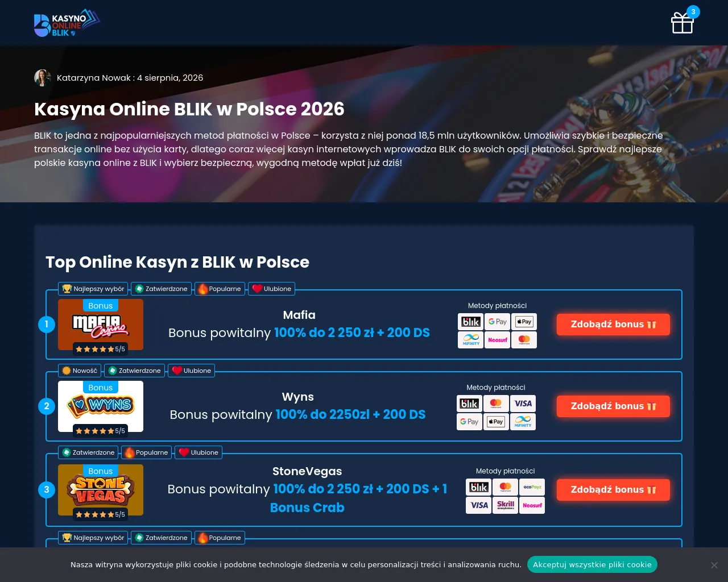Viewport: 728px width, 582px height.
Task: Click the 'Top Online Kasyn z BLIK w Polsce' heading
Action: [177, 262]
